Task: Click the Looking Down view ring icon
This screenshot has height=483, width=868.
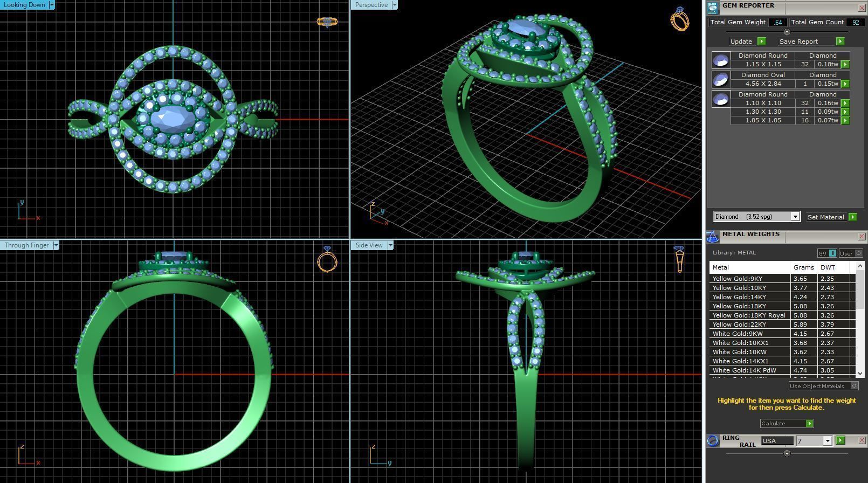Action: click(327, 22)
